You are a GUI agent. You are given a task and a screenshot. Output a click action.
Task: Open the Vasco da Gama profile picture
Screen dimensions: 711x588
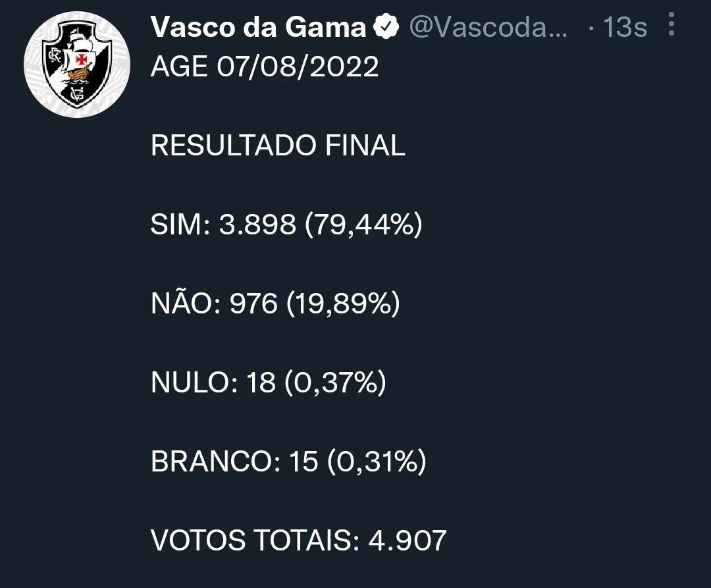coord(76,65)
